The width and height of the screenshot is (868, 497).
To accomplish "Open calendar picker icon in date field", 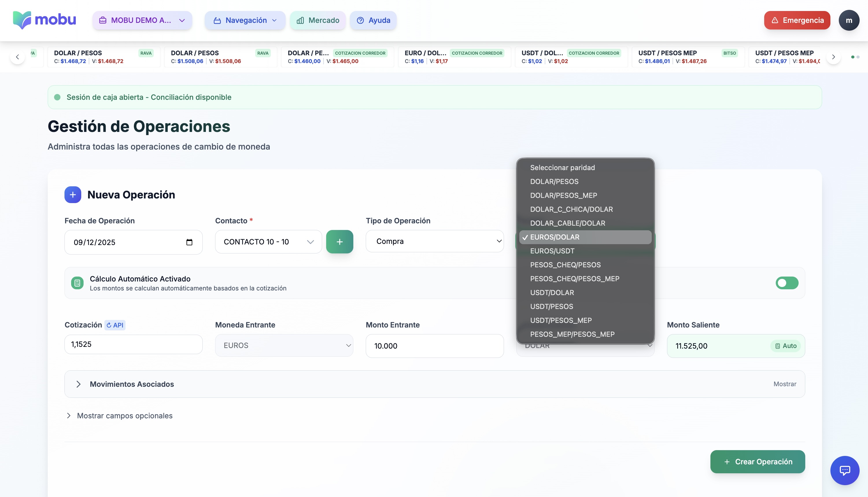I will pos(189,242).
